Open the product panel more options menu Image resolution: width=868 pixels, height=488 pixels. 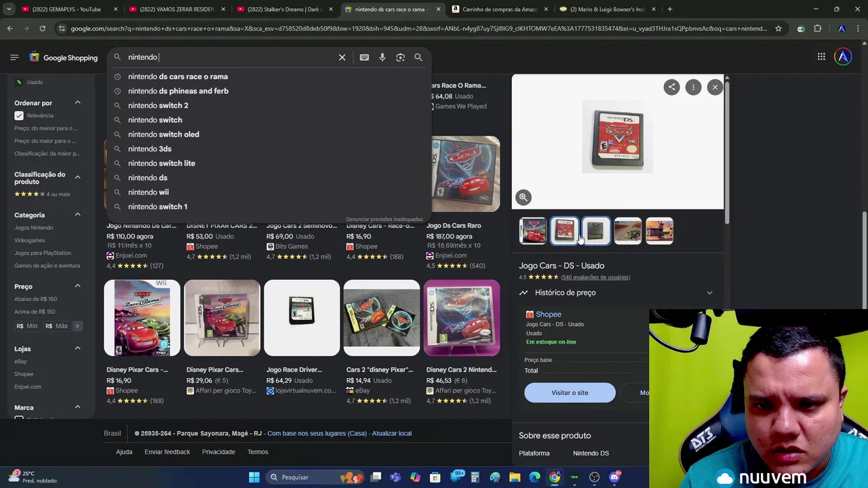click(693, 87)
